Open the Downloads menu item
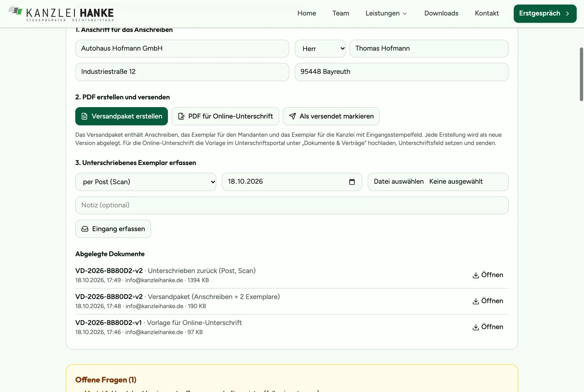584x392 pixels. click(441, 13)
